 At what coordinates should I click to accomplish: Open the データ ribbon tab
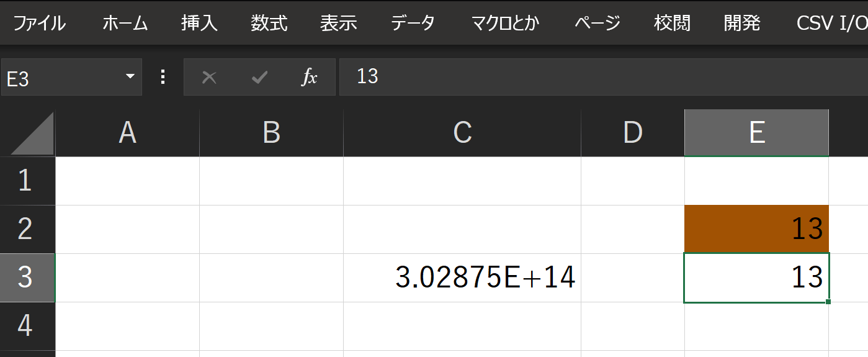click(x=413, y=24)
